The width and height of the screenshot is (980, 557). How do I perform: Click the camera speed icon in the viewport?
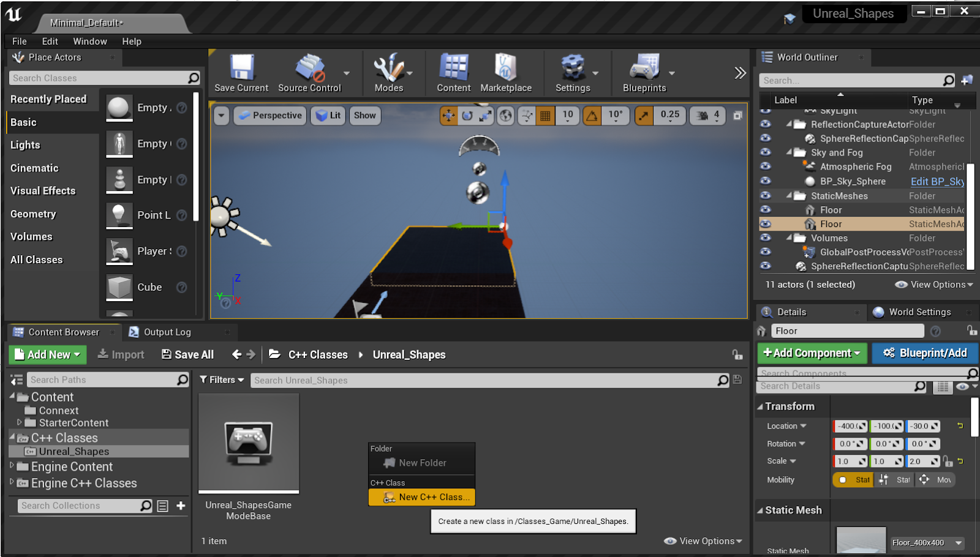click(702, 115)
